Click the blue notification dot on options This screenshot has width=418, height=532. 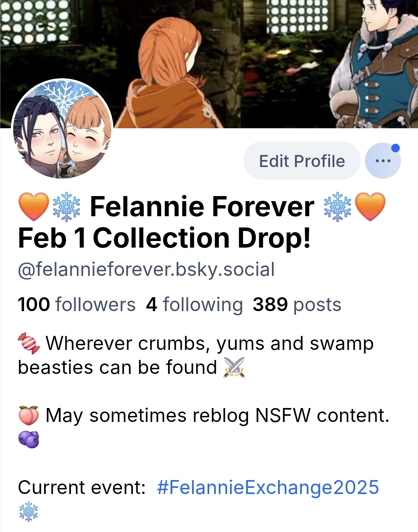tap(395, 148)
